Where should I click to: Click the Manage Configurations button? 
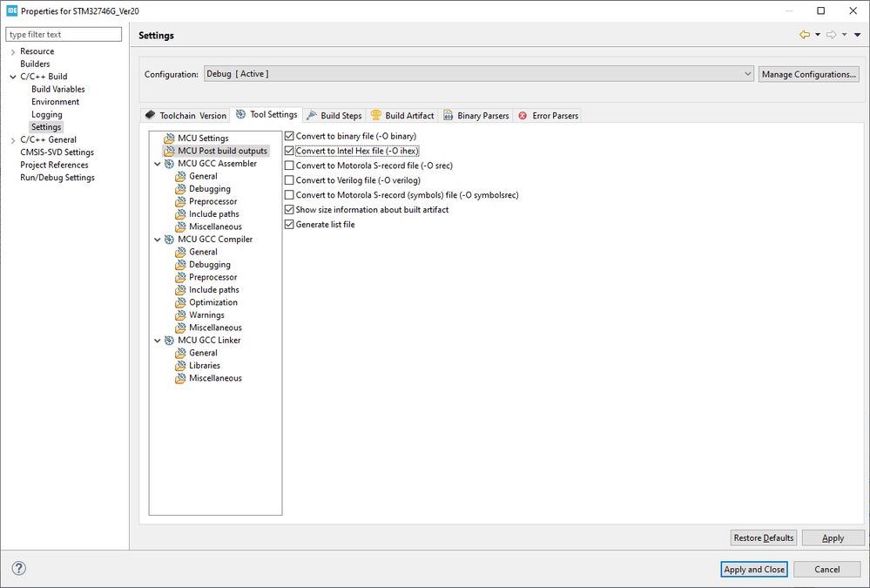coord(808,74)
